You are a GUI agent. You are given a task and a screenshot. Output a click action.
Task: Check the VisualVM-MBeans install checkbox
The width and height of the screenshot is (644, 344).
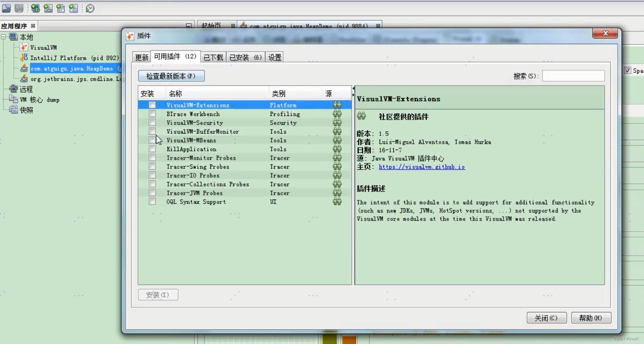tap(152, 140)
